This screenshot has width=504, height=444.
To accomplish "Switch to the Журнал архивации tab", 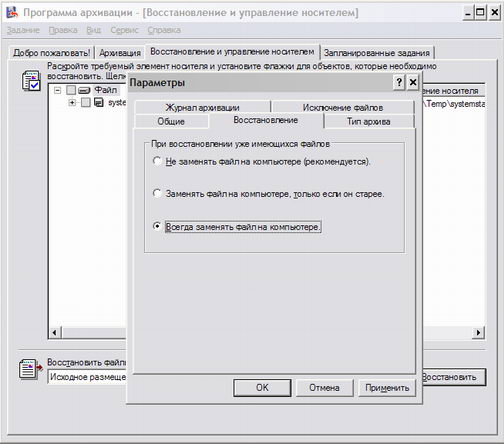I will point(203,107).
